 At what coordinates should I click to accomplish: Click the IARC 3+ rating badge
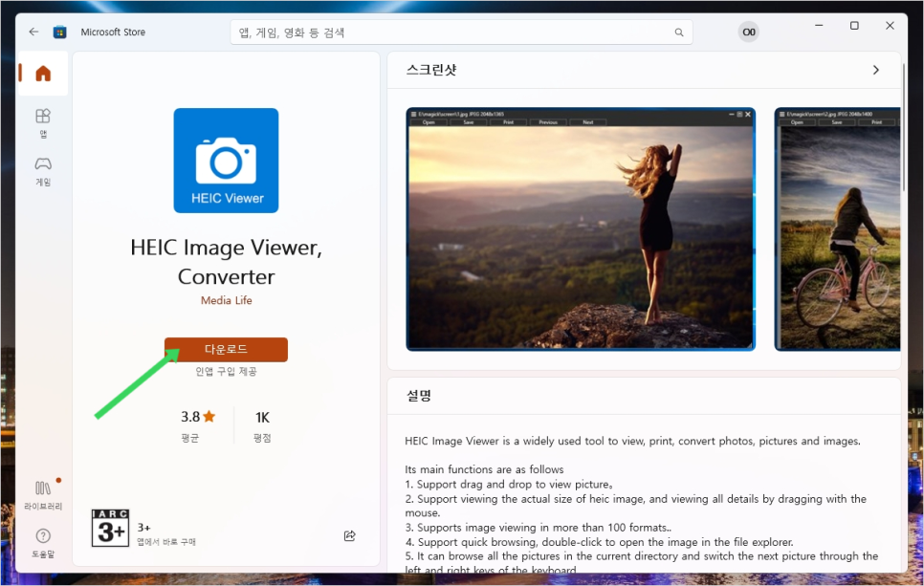tap(110, 529)
